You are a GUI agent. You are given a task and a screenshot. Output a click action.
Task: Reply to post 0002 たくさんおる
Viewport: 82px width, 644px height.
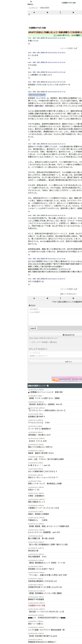(x=29, y=58)
